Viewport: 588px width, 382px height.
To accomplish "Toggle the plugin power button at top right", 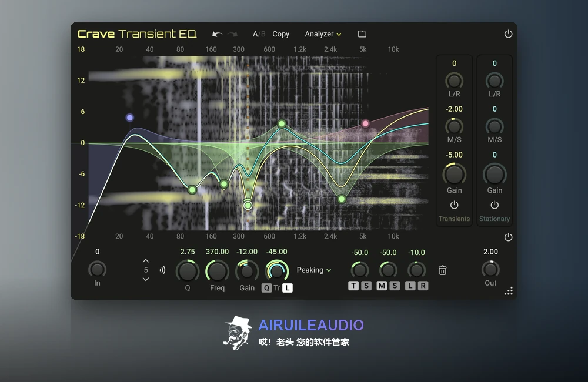I will tap(508, 34).
